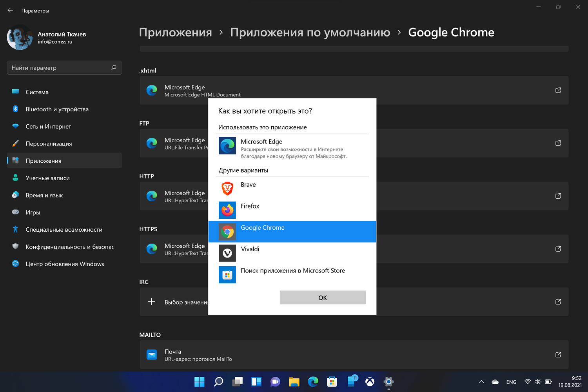This screenshot has height=392, width=588.
Task: Open the .xhtml Microsoft Edge default entry
Action: 354,90
